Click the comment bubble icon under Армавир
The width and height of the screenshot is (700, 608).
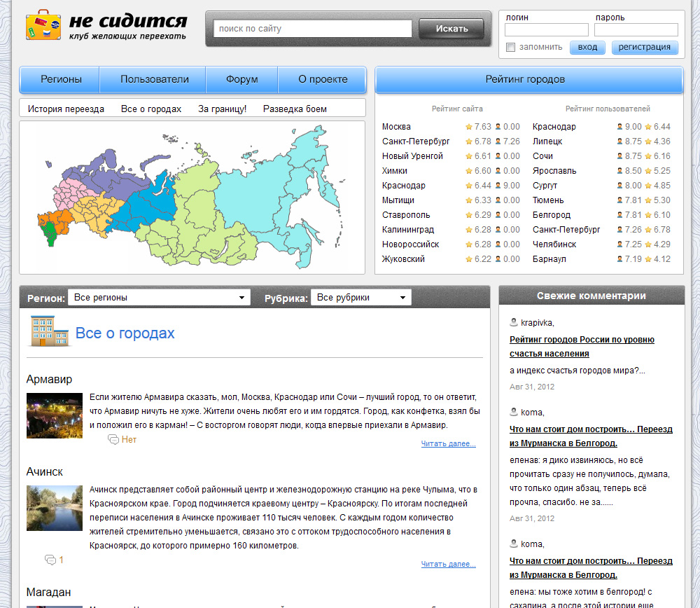pyautogui.click(x=113, y=440)
